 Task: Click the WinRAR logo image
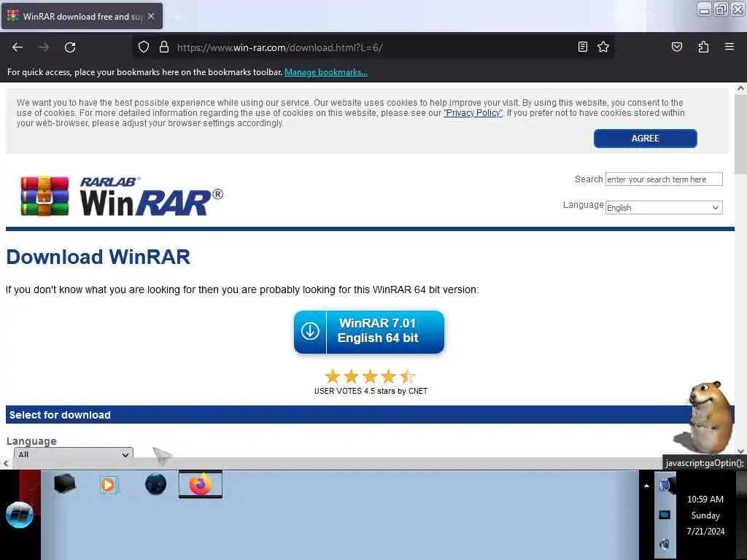122,195
